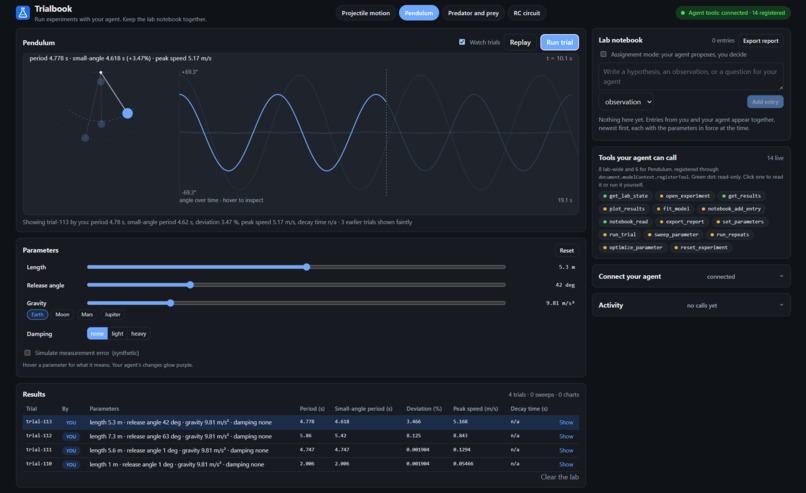Click the Length slider handle
The width and height of the screenshot is (806, 493).
(306, 267)
